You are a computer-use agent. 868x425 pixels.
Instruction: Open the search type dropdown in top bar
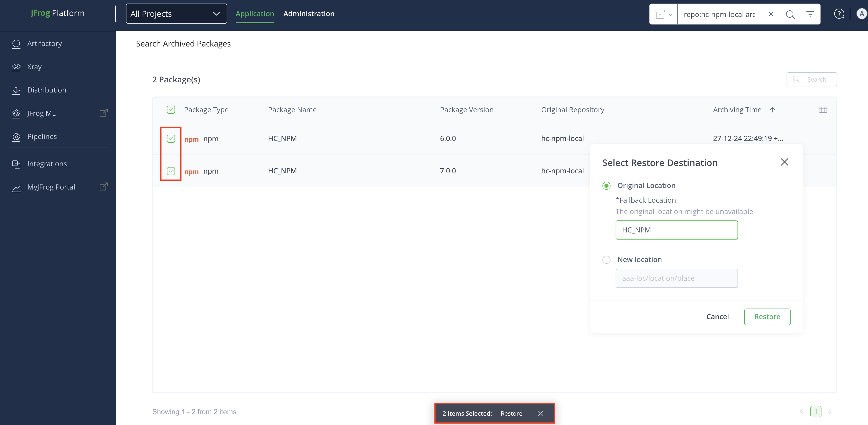pyautogui.click(x=663, y=14)
